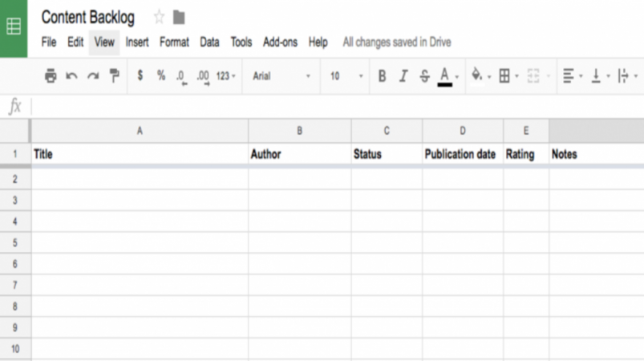Click the 'Notes' cell
The image size is (644, 361).
(x=597, y=154)
